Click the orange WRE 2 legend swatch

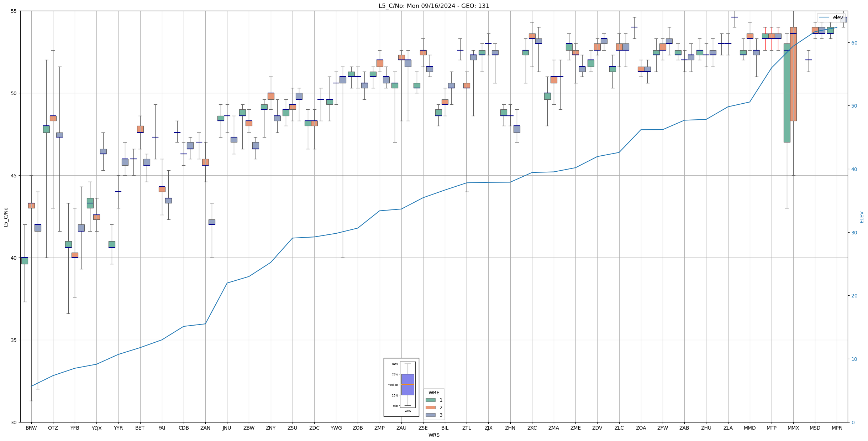[x=430, y=408]
